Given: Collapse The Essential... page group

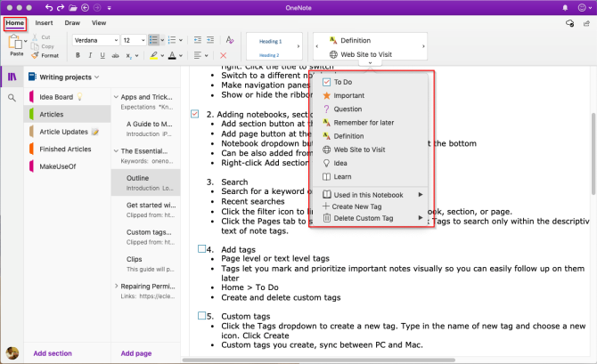Looking at the screenshot, I should click(x=116, y=151).
